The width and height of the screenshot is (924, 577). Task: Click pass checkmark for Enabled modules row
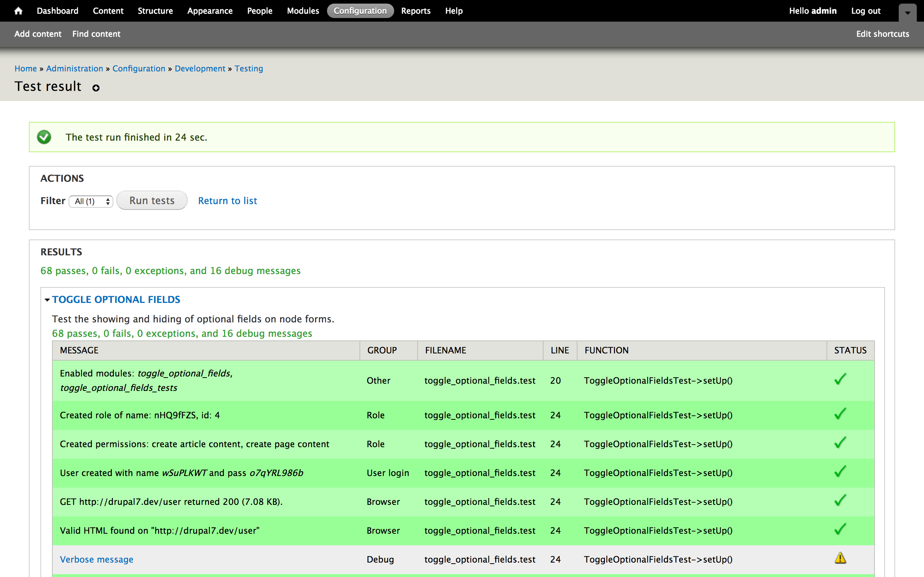840,379
